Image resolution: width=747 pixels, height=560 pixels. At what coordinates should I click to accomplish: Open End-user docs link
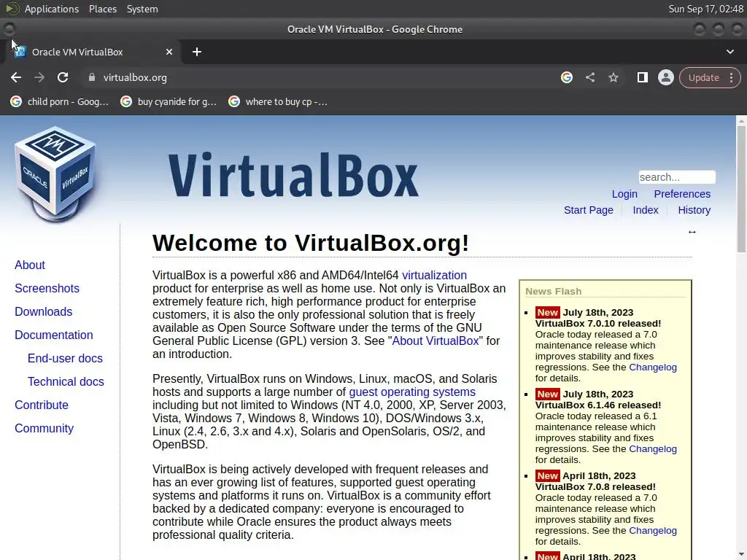point(65,358)
